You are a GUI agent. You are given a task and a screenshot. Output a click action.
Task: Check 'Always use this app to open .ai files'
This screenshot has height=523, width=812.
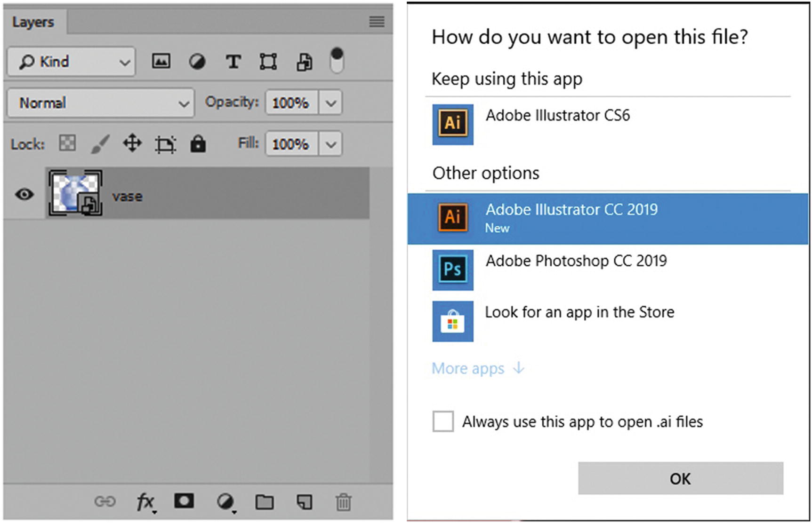(x=443, y=421)
